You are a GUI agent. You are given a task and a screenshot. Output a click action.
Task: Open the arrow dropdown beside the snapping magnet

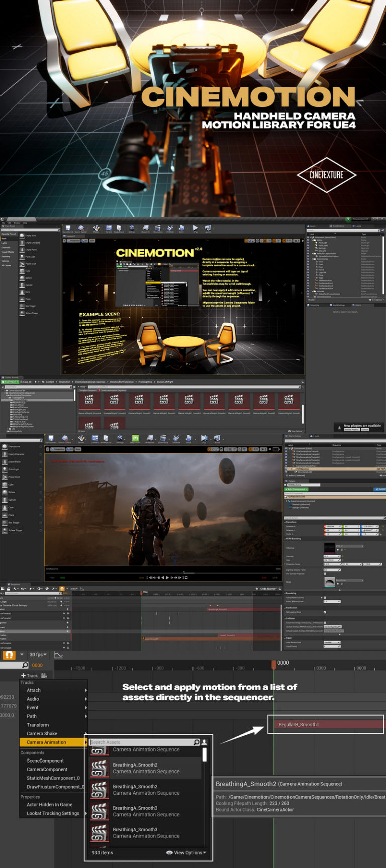[22, 655]
